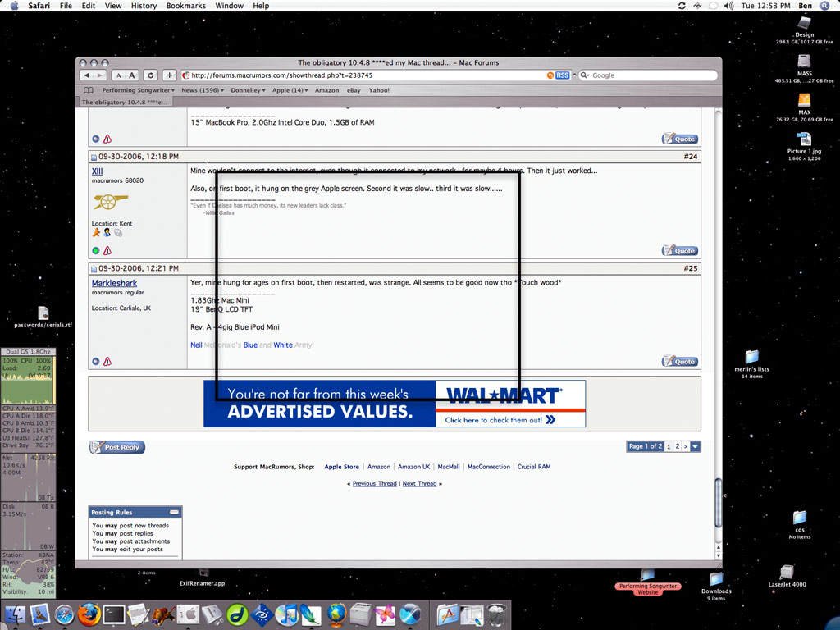Click the blue RSS badge in address bar
Image resolution: width=840 pixels, height=630 pixels.
click(562, 75)
